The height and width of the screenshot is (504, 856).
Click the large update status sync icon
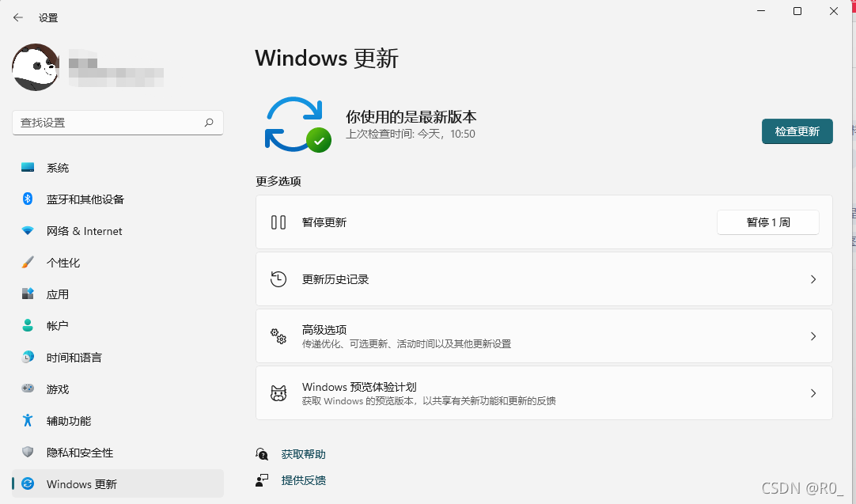[x=298, y=124]
